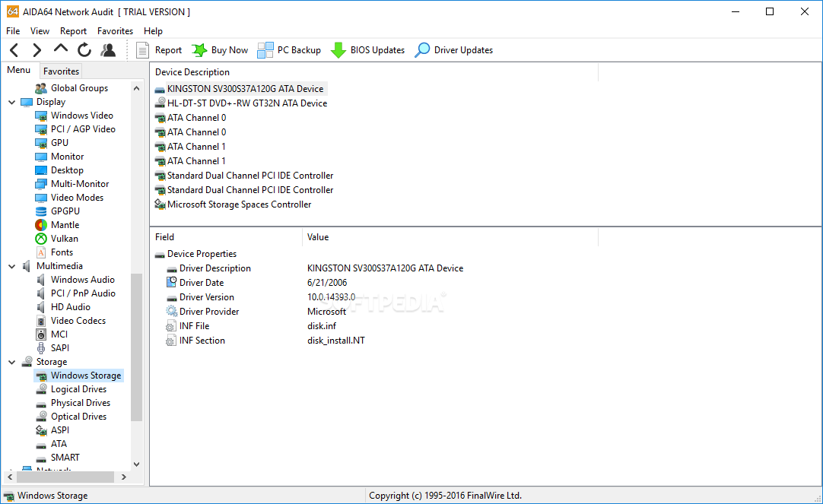Select the INF File field row

[251, 325]
